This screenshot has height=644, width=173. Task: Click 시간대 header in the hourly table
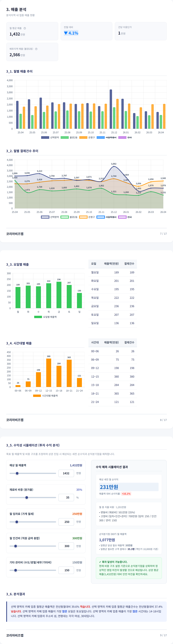[x=95, y=342]
